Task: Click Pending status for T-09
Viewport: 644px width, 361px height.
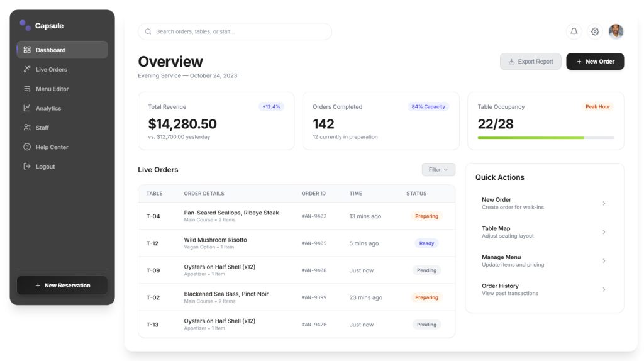Action: pos(426,270)
